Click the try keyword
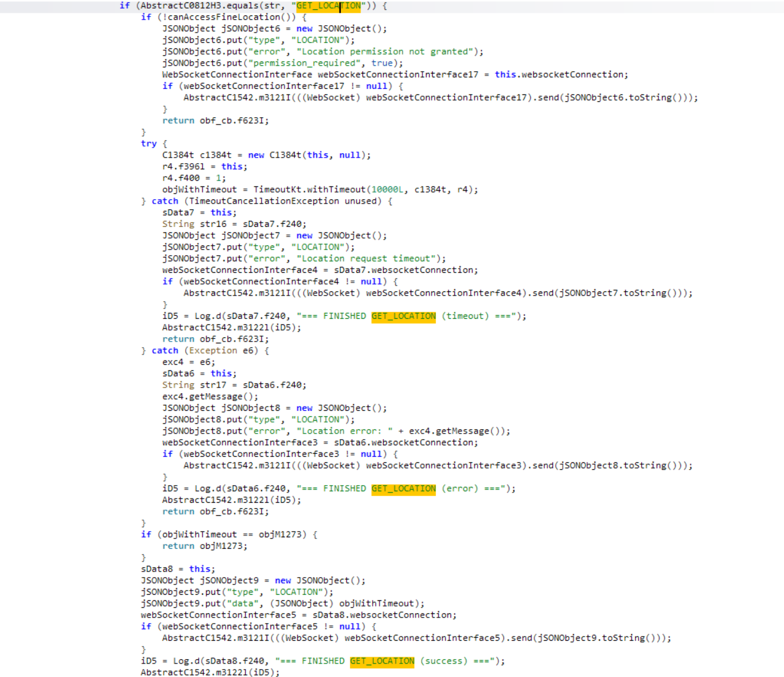The height and width of the screenshot is (677, 784). coord(148,143)
